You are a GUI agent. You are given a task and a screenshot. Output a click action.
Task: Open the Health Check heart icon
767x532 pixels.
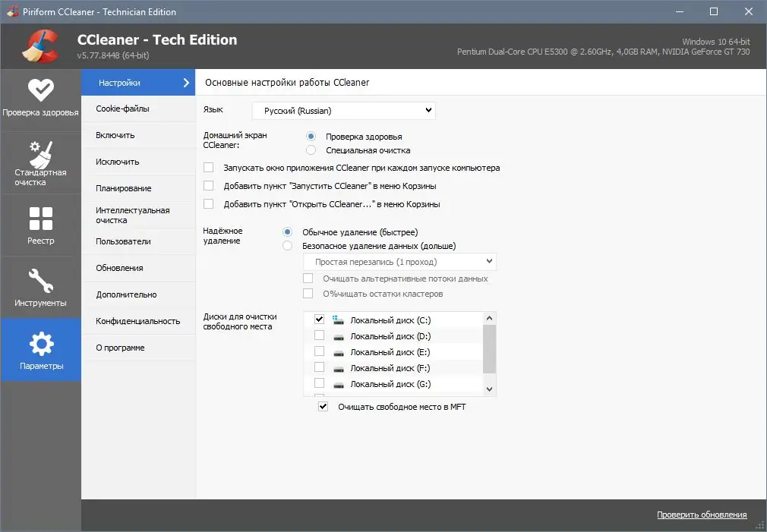point(40,90)
